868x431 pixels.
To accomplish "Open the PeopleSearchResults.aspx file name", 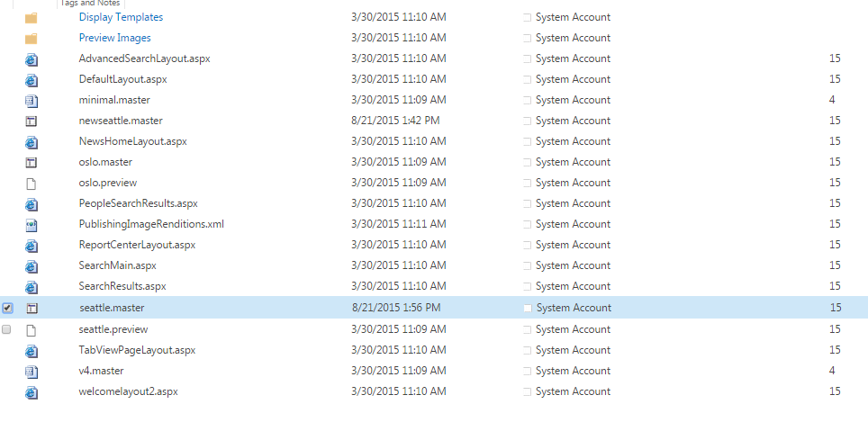I will [x=139, y=203].
